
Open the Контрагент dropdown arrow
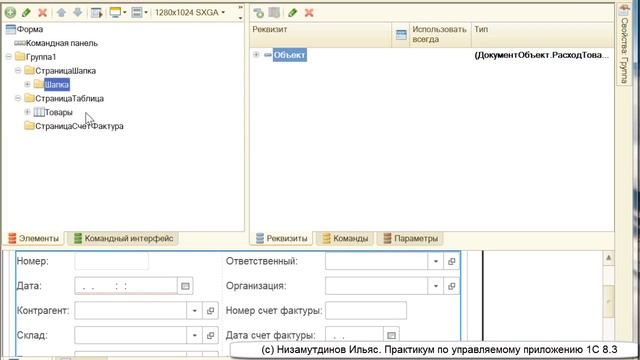pos(194,311)
